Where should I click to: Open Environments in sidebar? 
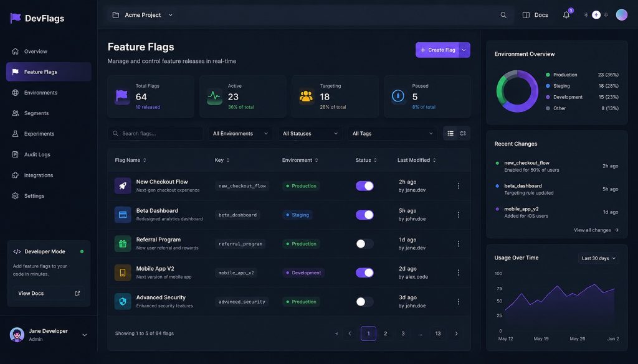pyautogui.click(x=49, y=93)
